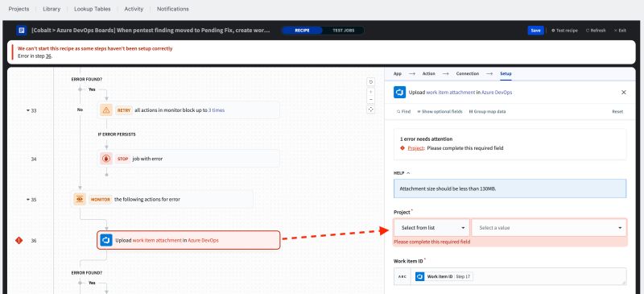Select the RETRY step 33 card

tap(188, 110)
